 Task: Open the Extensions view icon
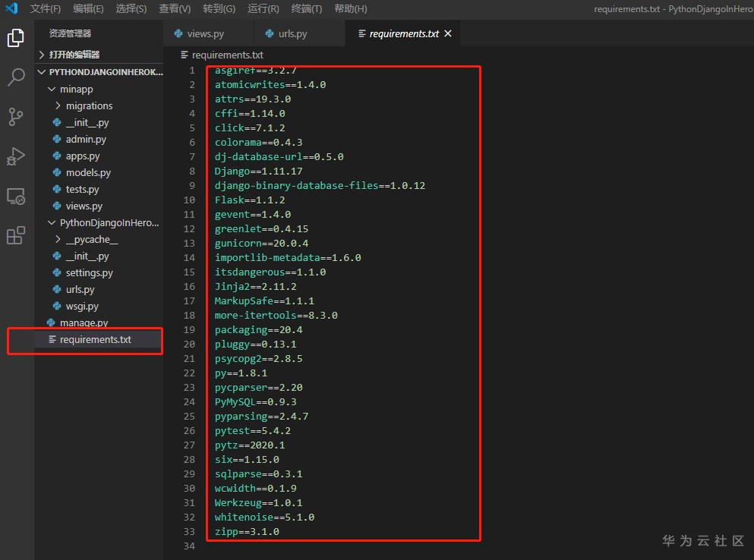tap(15, 235)
